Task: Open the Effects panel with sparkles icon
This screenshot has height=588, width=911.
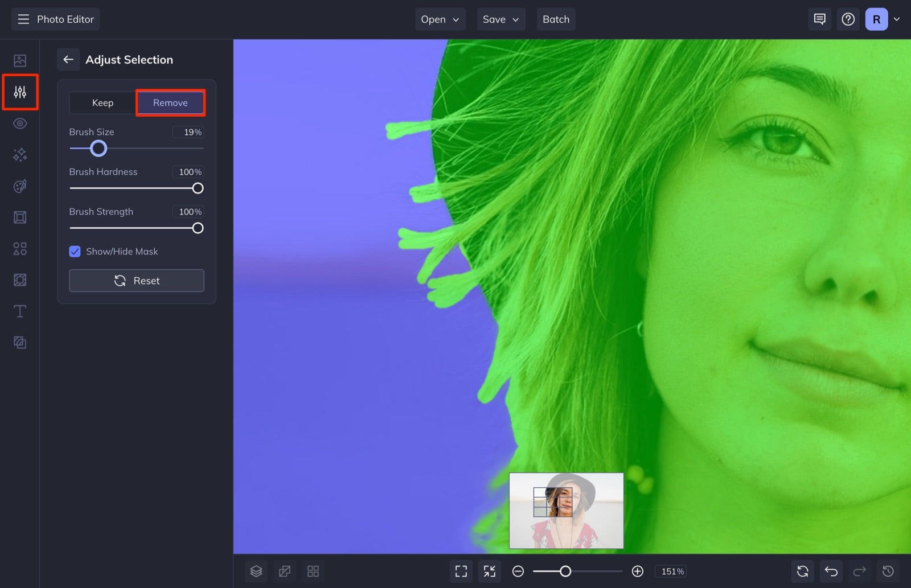Action: pos(20,154)
